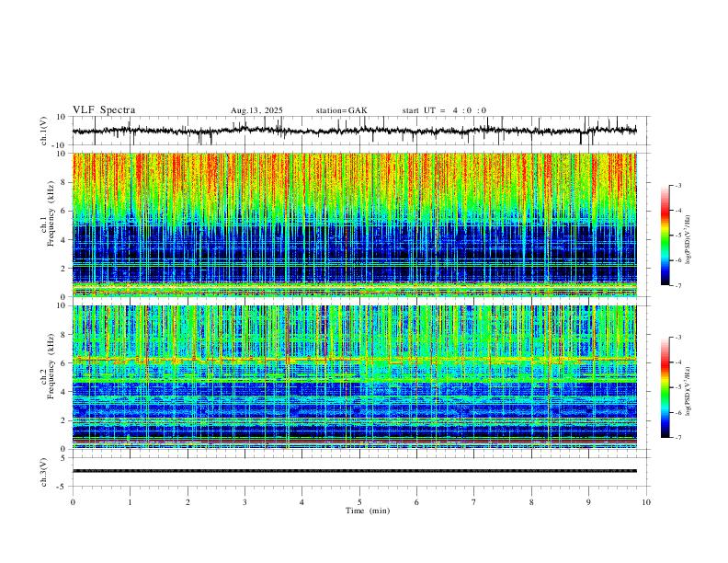Click the time axis tick label '3'
Viewport: 728px width, 563px height.
[x=245, y=502]
